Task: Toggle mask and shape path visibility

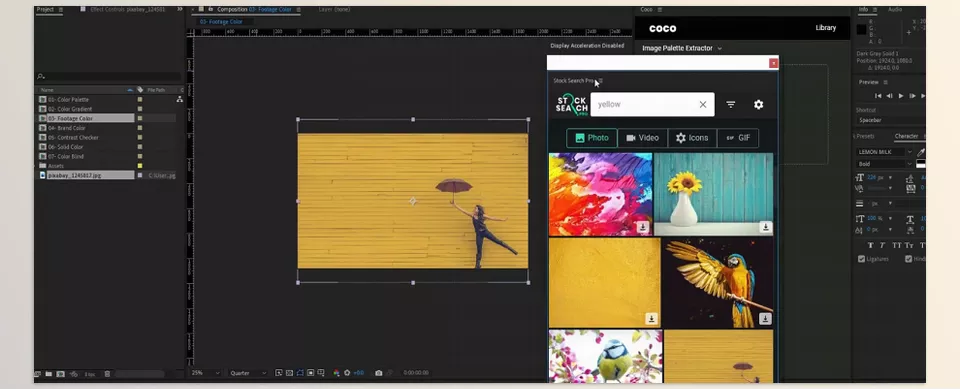Action: 300,372
